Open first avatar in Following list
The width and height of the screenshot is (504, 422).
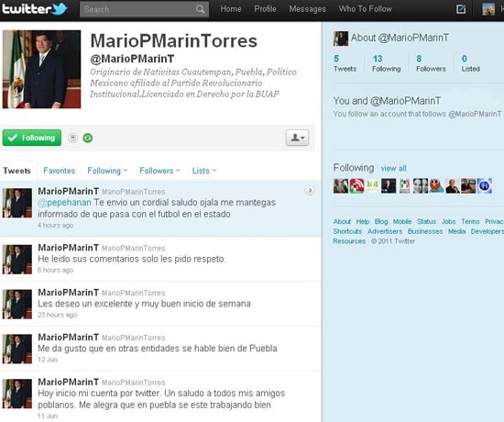[x=341, y=185]
